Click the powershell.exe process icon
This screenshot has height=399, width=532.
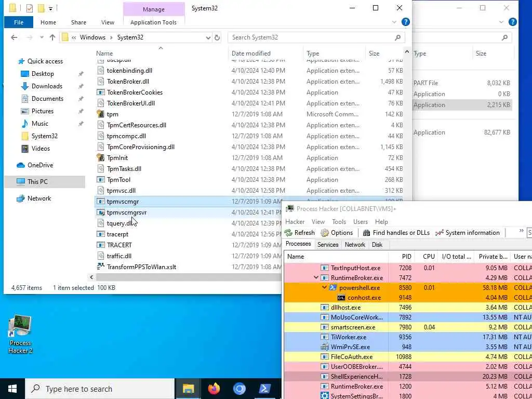click(333, 288)
